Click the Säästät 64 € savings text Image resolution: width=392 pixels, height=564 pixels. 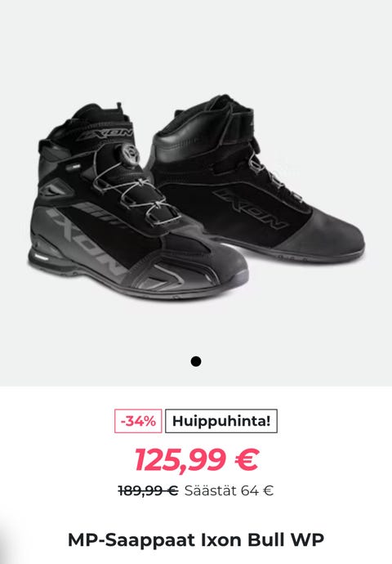[x=229, y=490]
